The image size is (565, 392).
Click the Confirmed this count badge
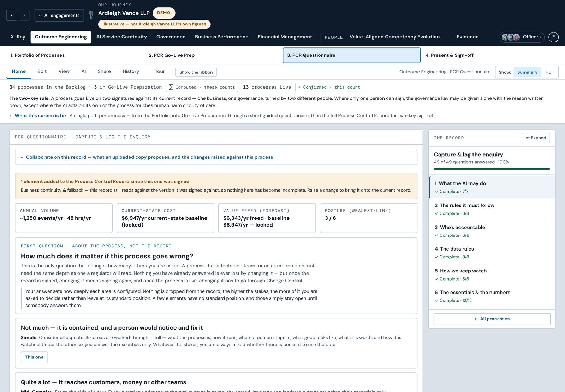point(329,87)
